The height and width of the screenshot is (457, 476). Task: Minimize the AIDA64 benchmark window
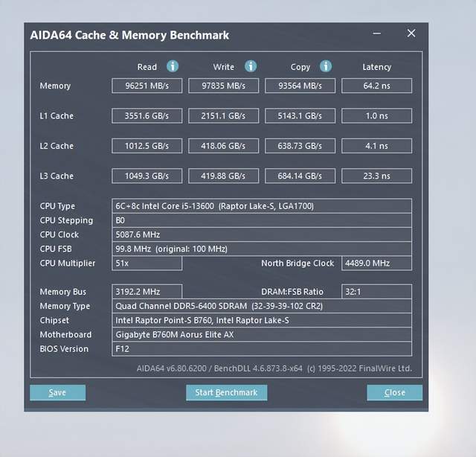(377, 33)
